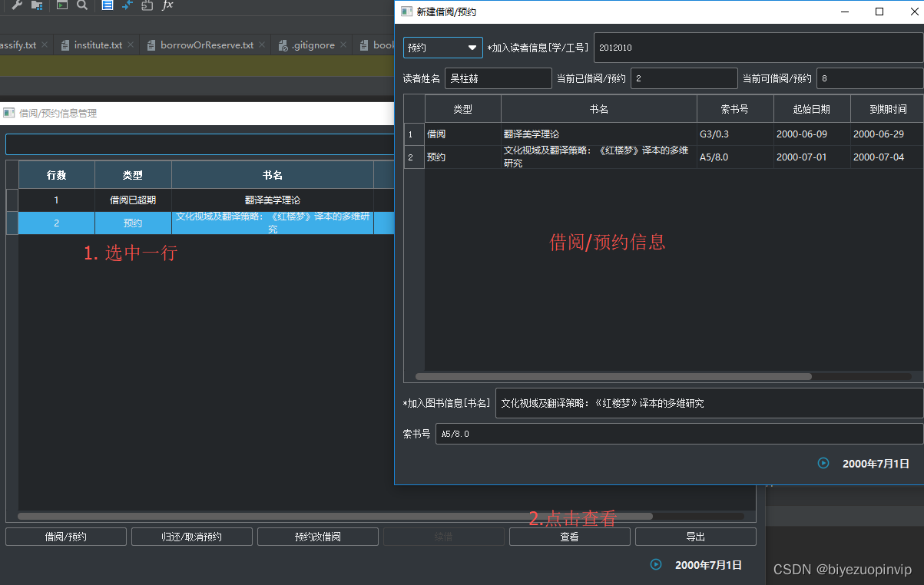Click the main window's 类型 column header
924x585 pixels.
133,175
